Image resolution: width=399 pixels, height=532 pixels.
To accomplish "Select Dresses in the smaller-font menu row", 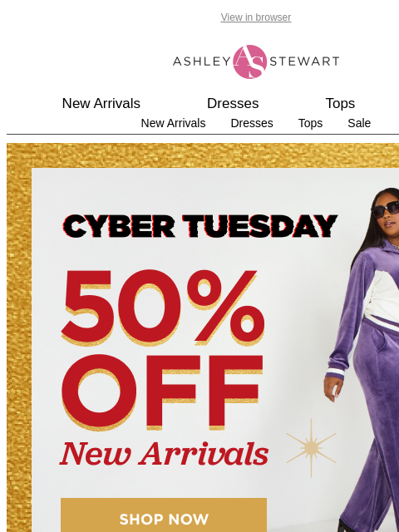I will click(x=252, y=123).
